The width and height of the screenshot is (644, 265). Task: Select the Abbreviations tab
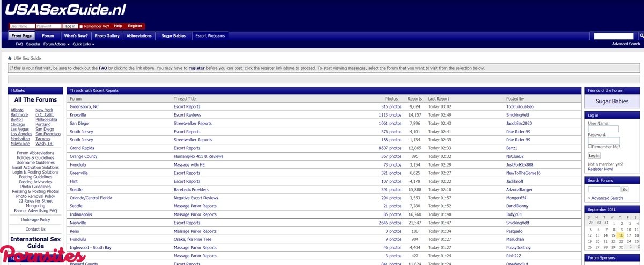point(139,36)
